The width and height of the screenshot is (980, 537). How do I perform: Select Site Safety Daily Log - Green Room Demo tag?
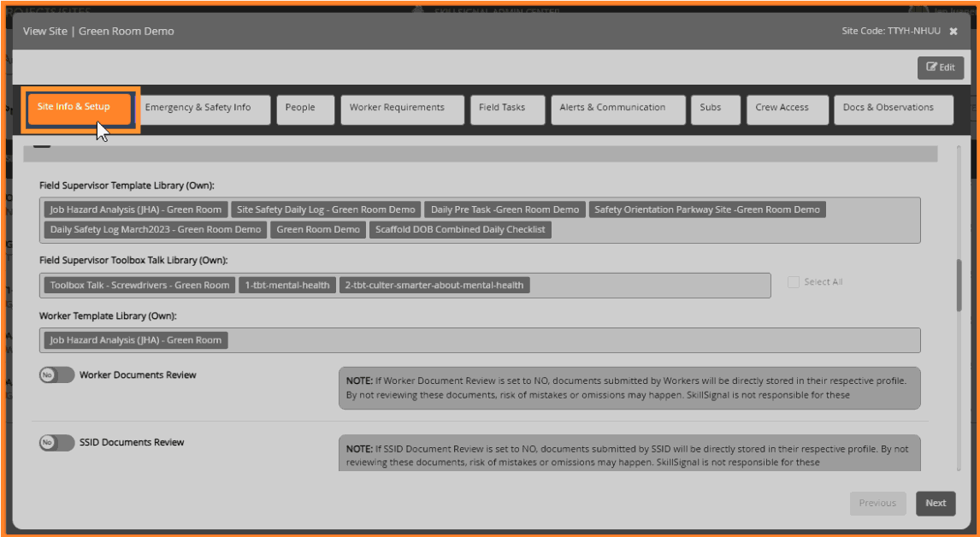(326, 209)
